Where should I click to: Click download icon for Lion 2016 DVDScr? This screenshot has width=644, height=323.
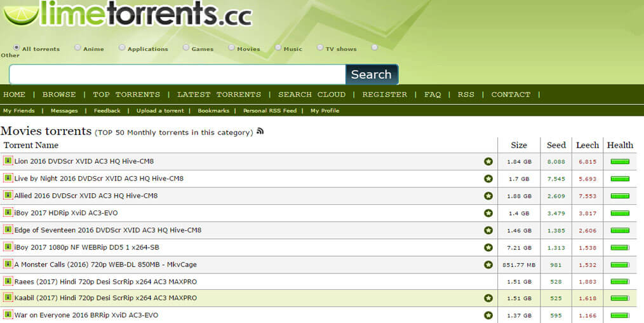tap(8, 161)
